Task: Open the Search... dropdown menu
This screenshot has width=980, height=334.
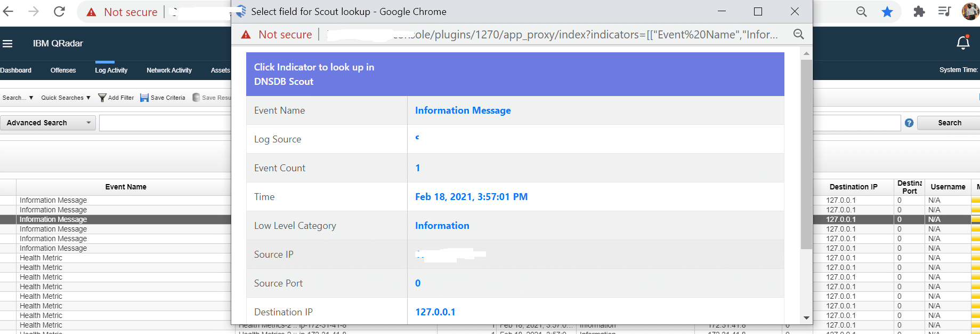Action: pyautogui.click(x=18, y=98)
